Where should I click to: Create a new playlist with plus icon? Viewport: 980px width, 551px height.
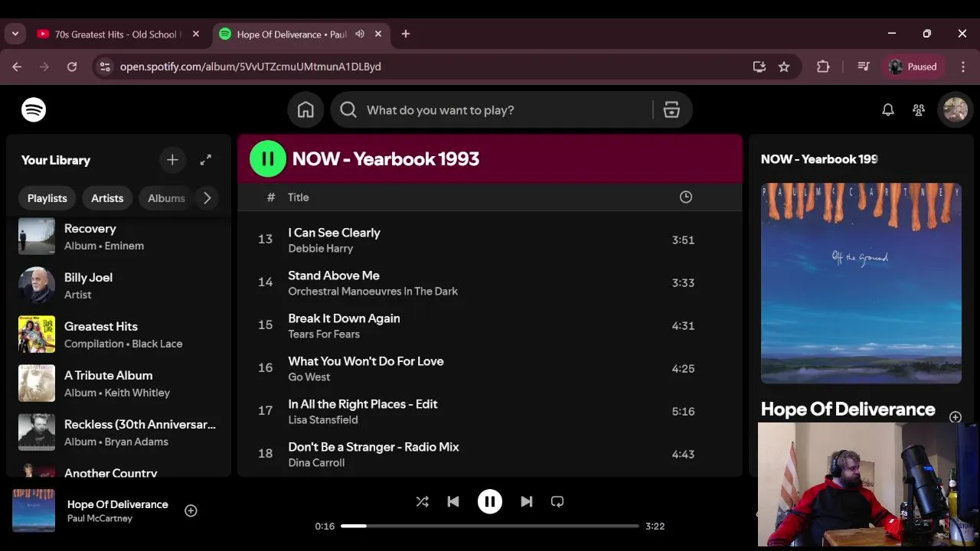point(172,160)
